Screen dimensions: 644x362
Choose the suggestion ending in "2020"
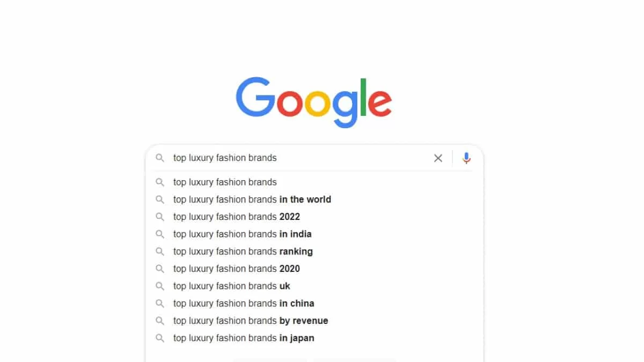click(236, 269)
